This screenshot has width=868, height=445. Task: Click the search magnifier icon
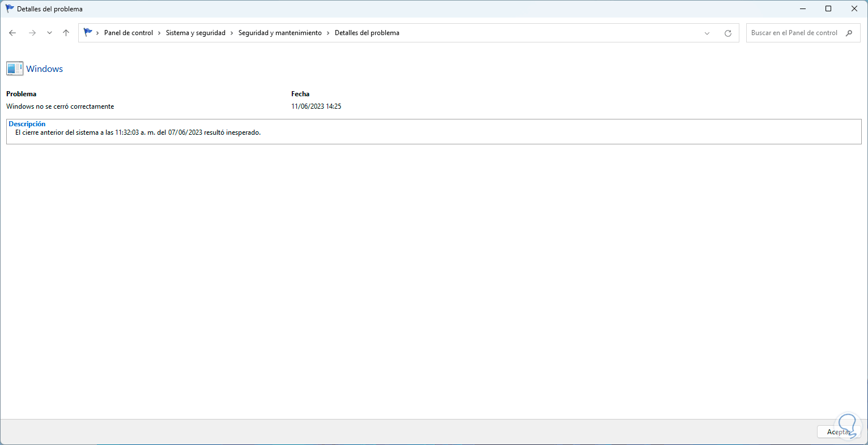(849, 33)
